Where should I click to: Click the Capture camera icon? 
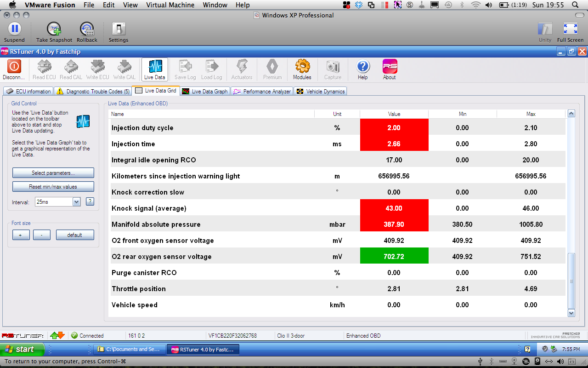point(333,67)
